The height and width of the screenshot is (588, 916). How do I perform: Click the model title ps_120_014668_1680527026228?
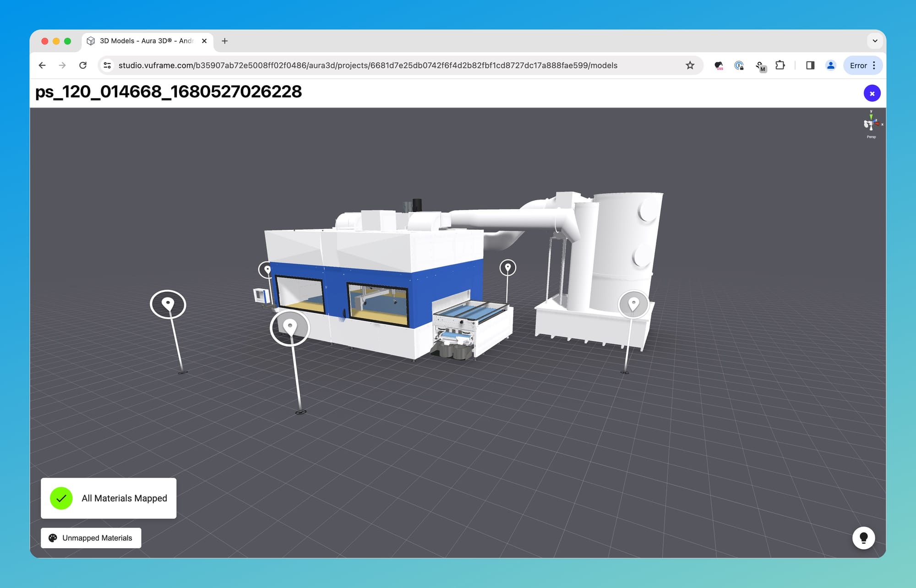tap(169, 92)
